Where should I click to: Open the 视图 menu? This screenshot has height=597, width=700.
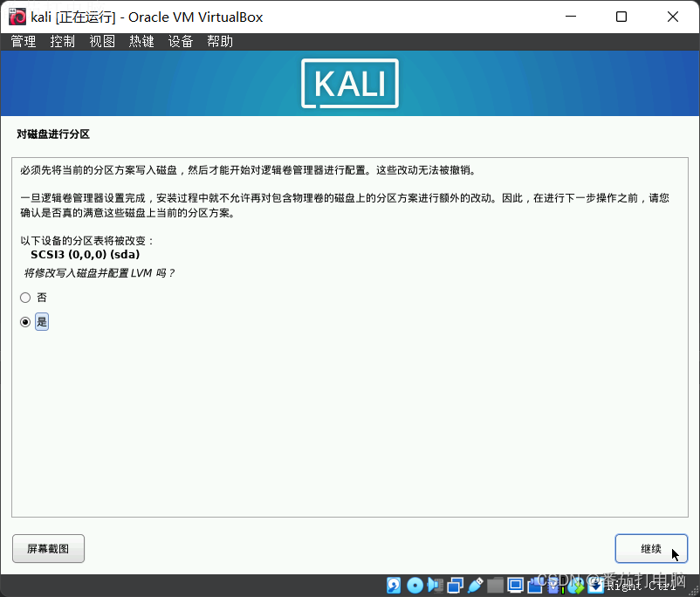102,42
